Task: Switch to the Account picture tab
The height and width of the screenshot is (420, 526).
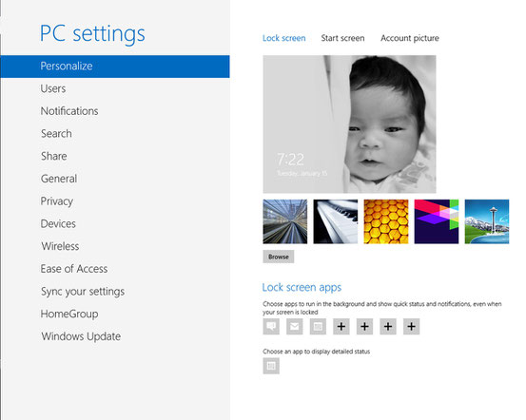Action: tap(410, 39)
